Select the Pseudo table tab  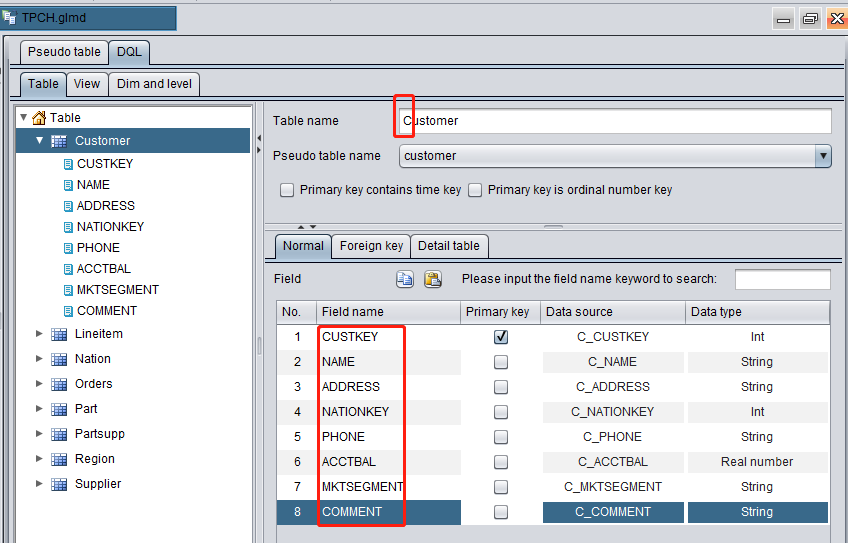(64, 52)
